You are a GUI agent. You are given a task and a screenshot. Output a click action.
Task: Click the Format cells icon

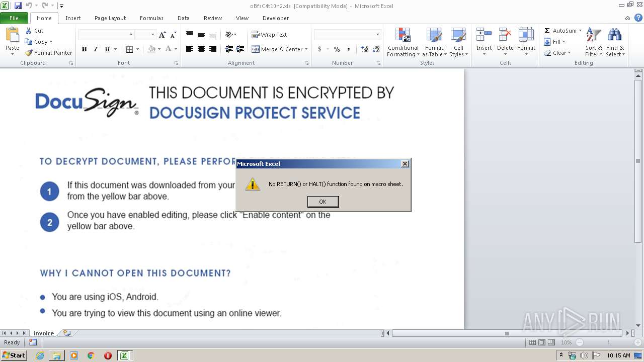pos(526,35)
